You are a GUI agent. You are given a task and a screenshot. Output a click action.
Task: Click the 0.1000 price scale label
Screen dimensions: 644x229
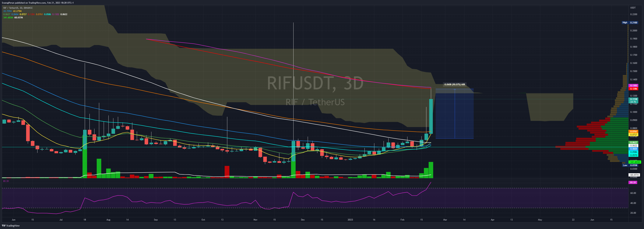(x=634, y=112)
